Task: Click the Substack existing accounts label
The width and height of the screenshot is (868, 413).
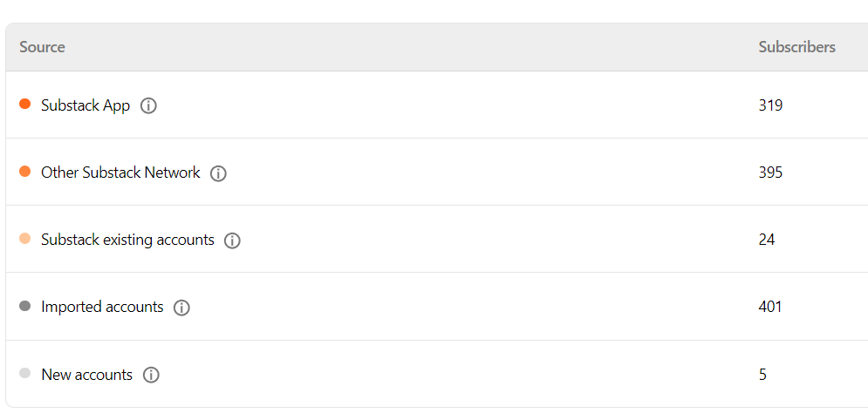Action: click(x=127, y=240)
